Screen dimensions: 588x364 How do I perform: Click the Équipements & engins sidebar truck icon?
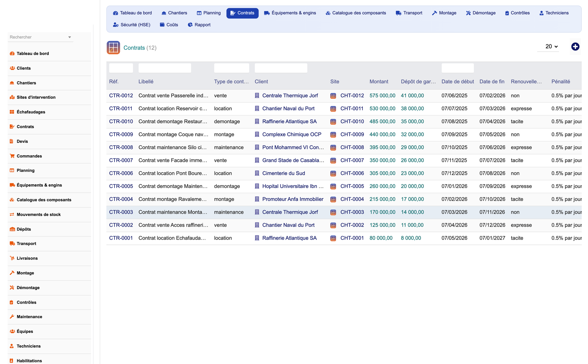click(x=12, y=185)
